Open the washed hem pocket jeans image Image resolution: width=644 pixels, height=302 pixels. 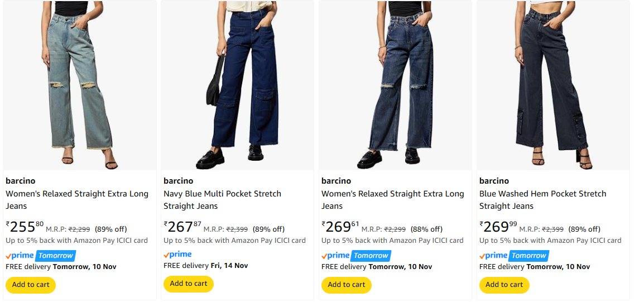pyautogui.click(x=553, y=85)
